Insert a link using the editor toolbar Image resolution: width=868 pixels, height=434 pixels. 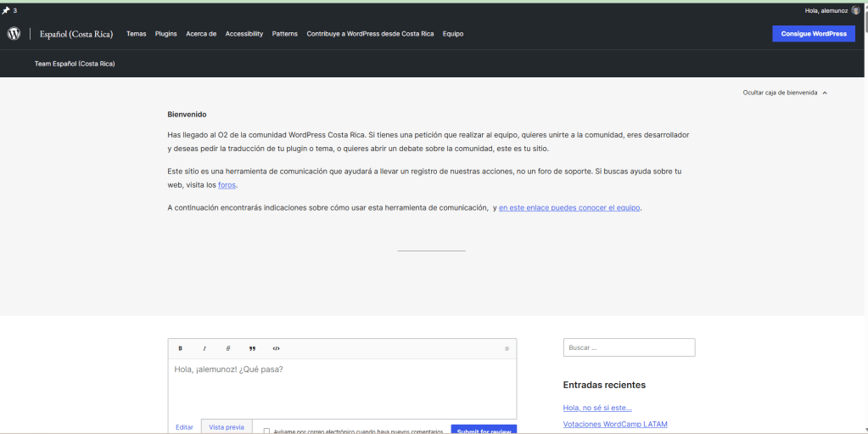228,348
